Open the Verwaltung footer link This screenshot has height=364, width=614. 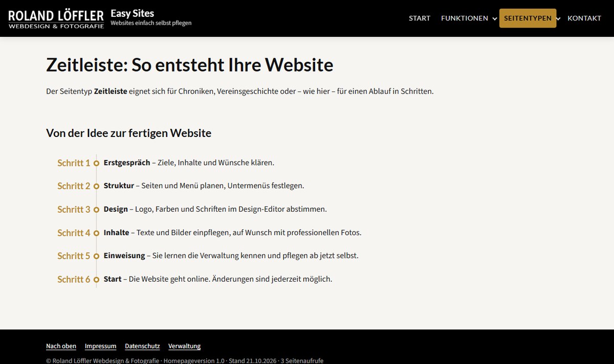pos(184,346)
